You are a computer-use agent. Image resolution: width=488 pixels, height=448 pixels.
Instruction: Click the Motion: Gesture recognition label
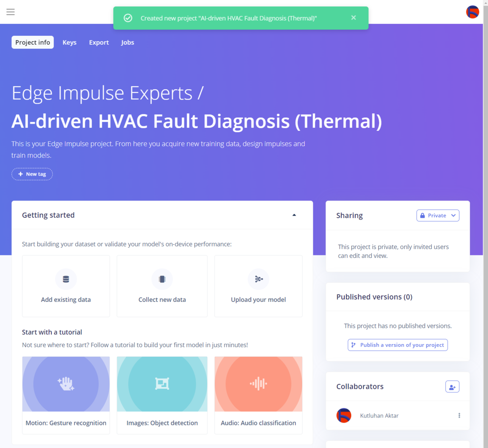click(66, 423)
